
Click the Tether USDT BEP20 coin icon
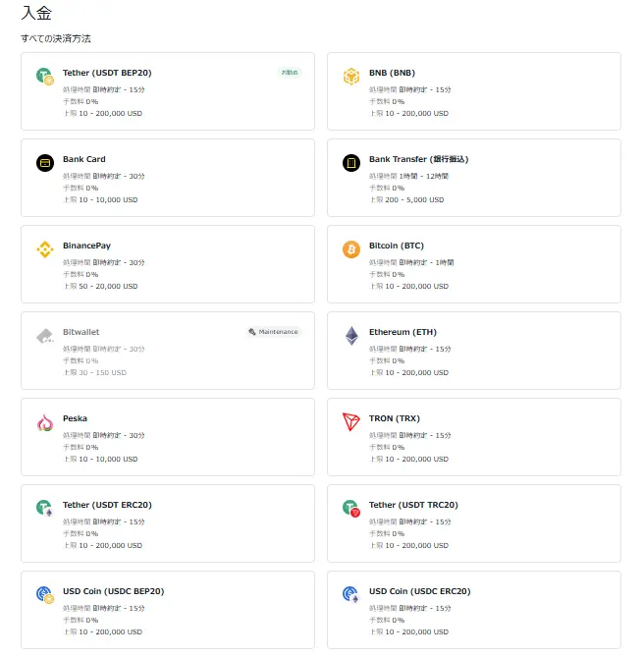(45, 77)
